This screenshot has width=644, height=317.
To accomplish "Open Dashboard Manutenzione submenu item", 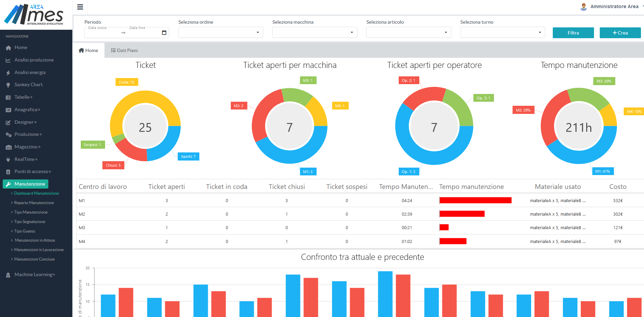I will (36, 193).
